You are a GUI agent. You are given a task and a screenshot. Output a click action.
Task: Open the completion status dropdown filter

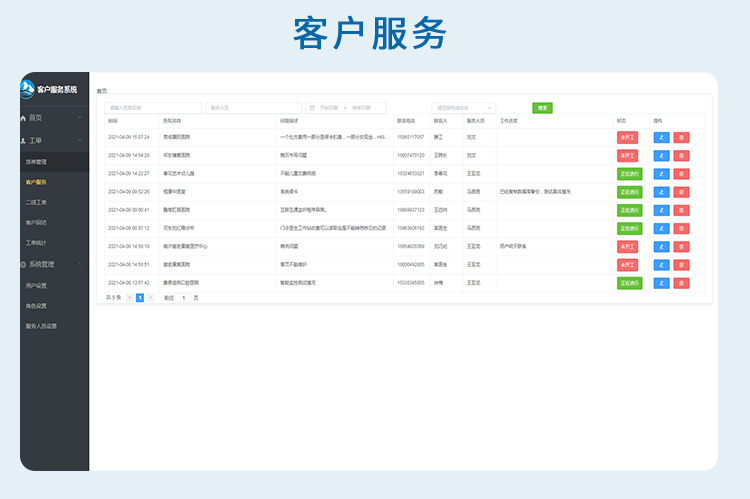pos(463,108)
